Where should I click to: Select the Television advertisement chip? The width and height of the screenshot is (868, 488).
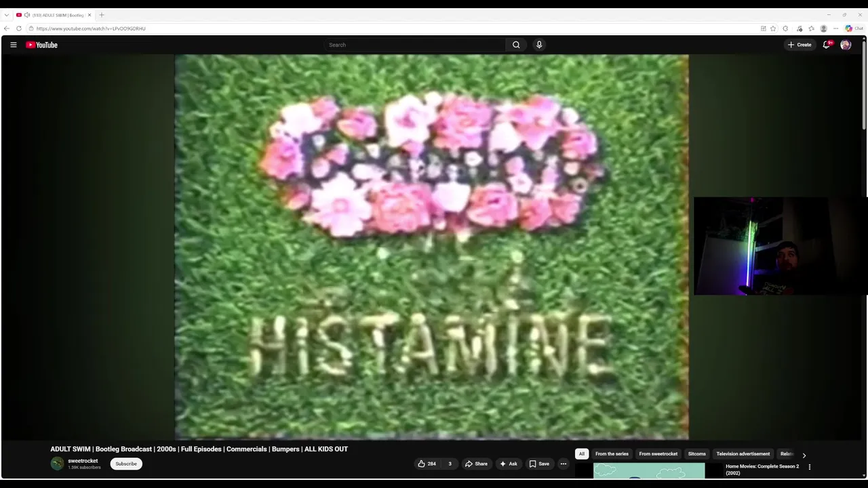tap(743, 454)
